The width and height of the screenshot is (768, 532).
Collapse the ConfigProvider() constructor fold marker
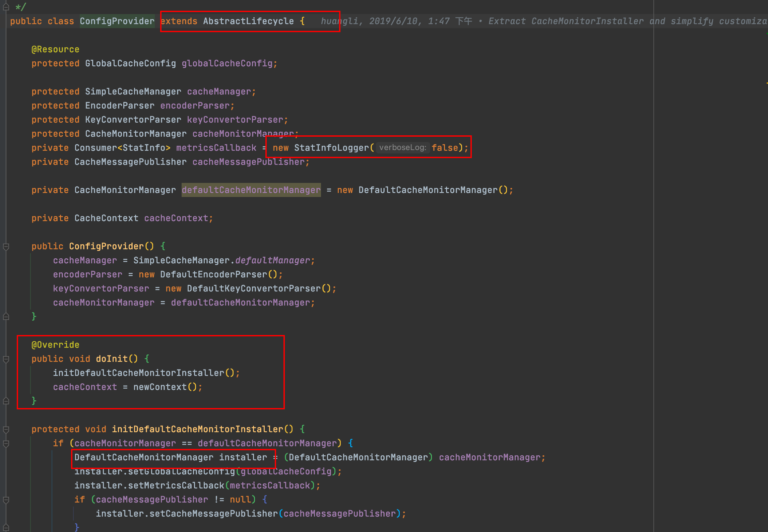6,247
